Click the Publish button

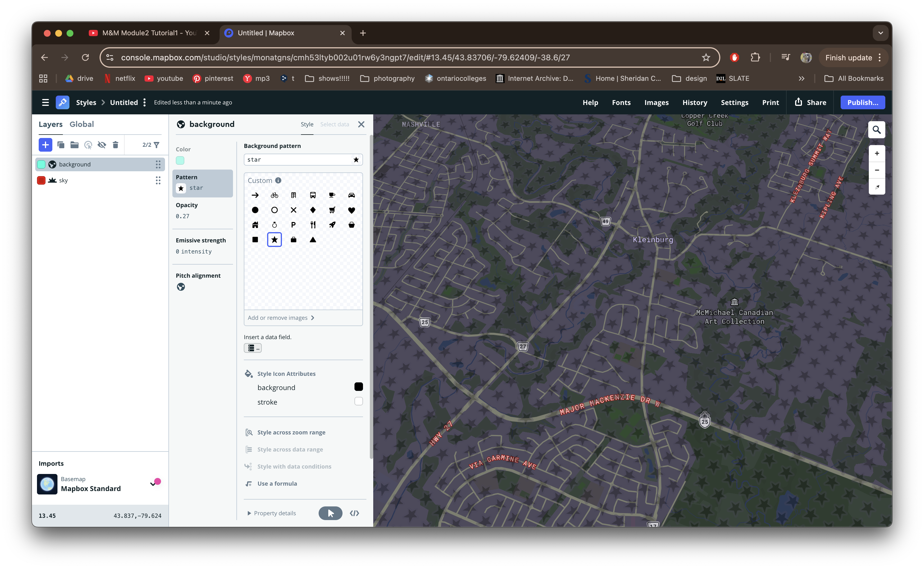click(862, 102)
